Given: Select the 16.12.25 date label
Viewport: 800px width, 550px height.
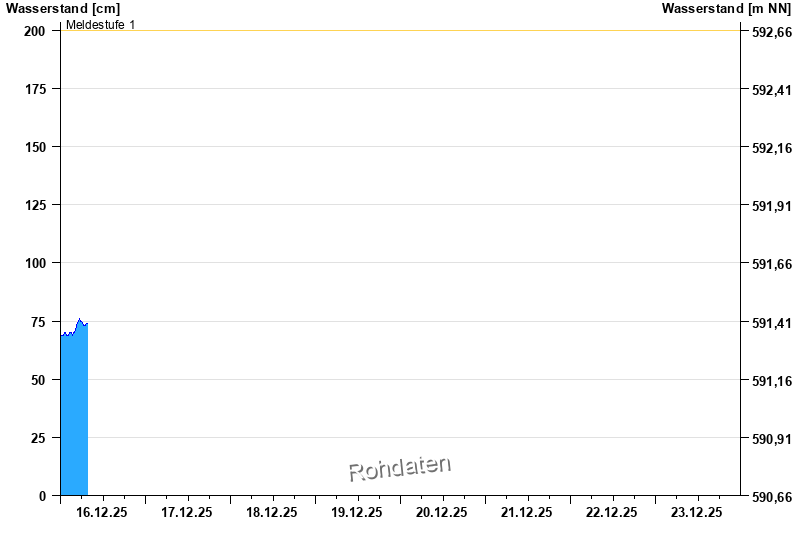Looking at the screenshot, I should coord(102,512).
